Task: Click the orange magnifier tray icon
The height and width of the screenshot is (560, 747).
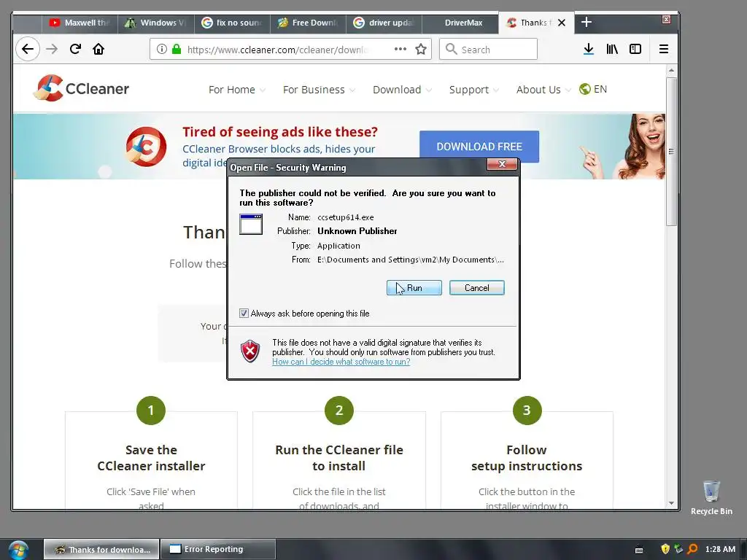Action: [x=693, y=549]
